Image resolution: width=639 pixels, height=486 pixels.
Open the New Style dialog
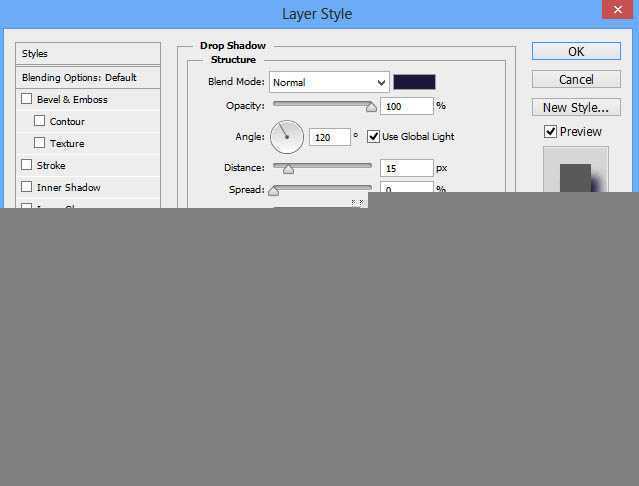pyautogui.click(x=576, y=108)
